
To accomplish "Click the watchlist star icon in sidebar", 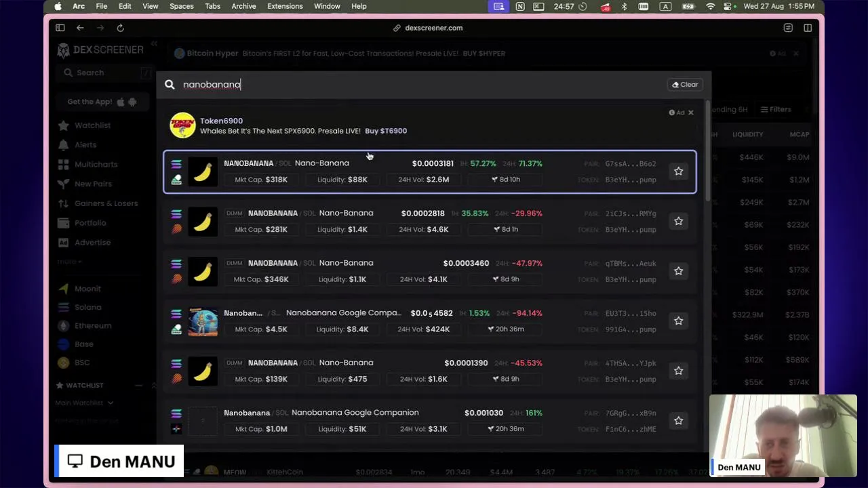I will click(63, 125).
